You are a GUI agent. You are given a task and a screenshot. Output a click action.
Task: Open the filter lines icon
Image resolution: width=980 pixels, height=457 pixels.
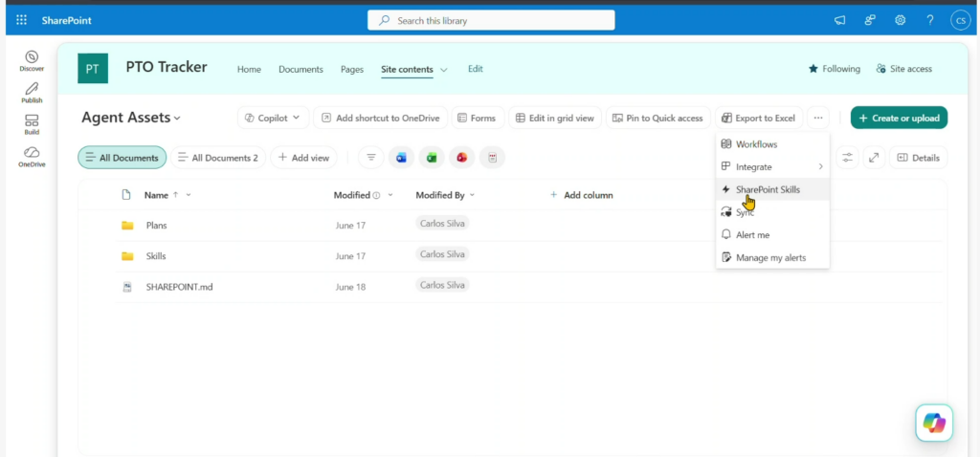[371, 158]
